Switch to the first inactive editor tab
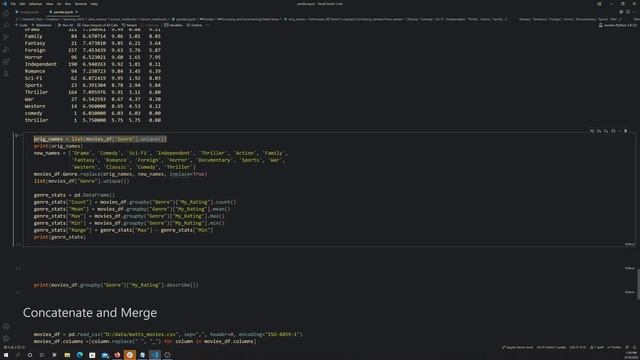This screenshot has height=360, width=640. [28, 12]
